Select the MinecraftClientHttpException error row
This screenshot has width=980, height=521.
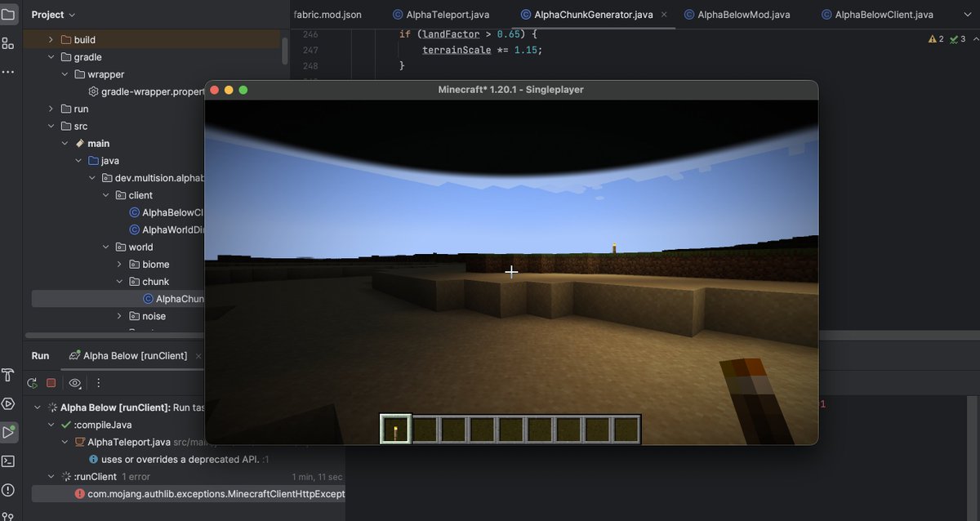tap(187, 494)
